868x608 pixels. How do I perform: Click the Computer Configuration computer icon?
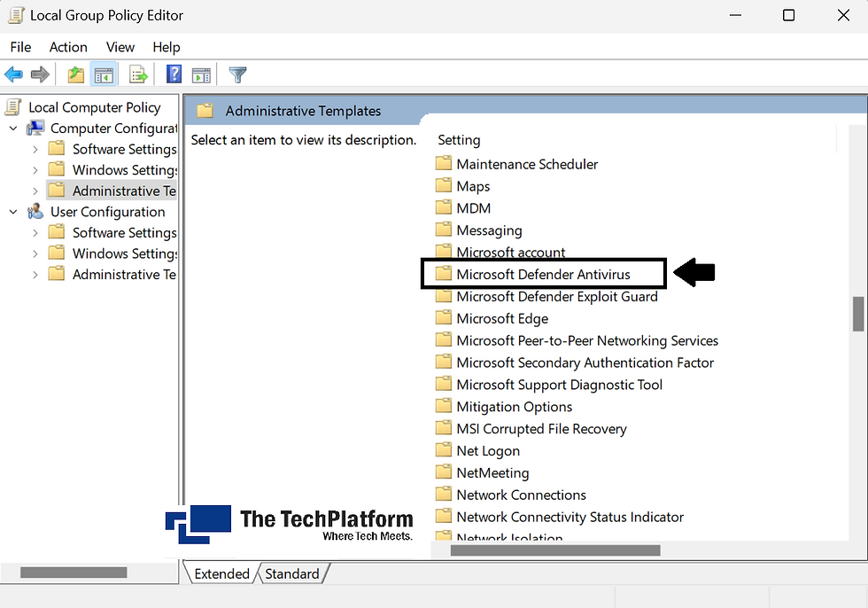point(35,128)
